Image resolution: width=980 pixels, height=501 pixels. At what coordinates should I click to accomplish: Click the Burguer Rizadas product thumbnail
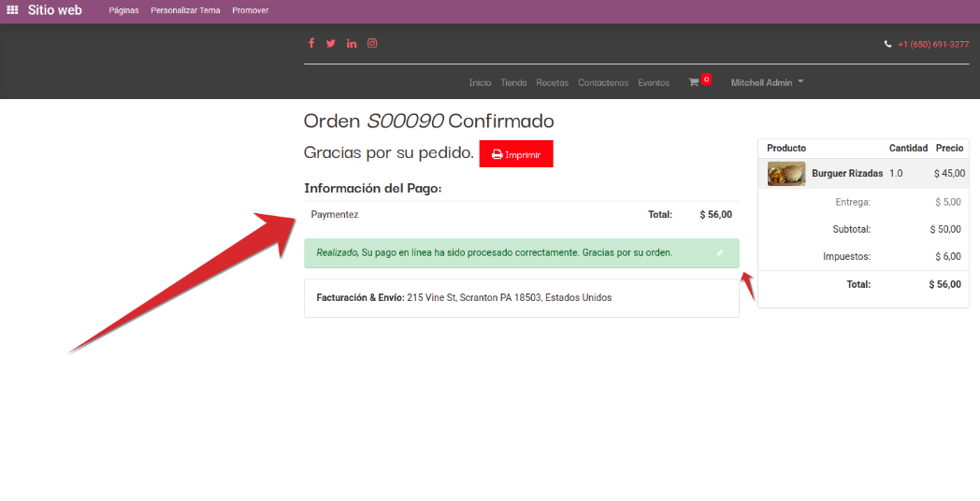(x=786, y=174)
